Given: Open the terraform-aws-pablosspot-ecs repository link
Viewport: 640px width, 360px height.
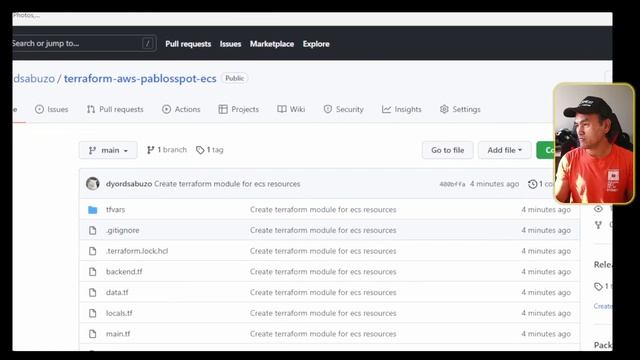Looking at the screenshot, I should pos(140,78).
